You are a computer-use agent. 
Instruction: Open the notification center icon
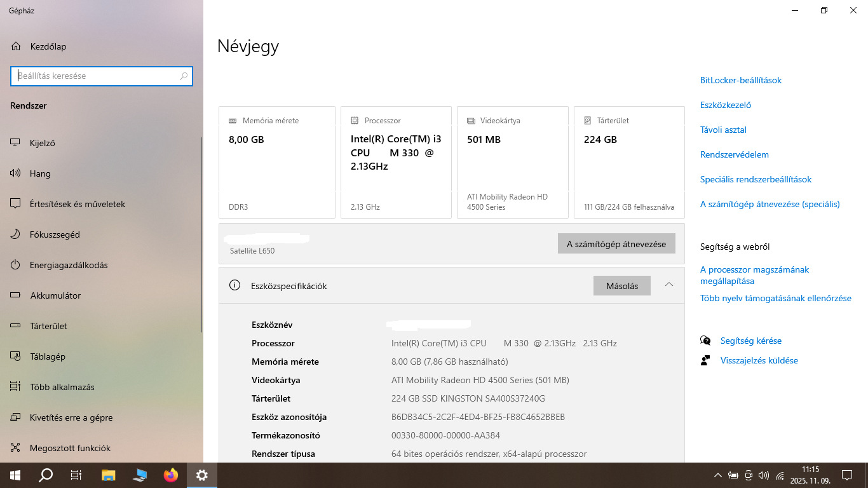click(x=846, y=475)
